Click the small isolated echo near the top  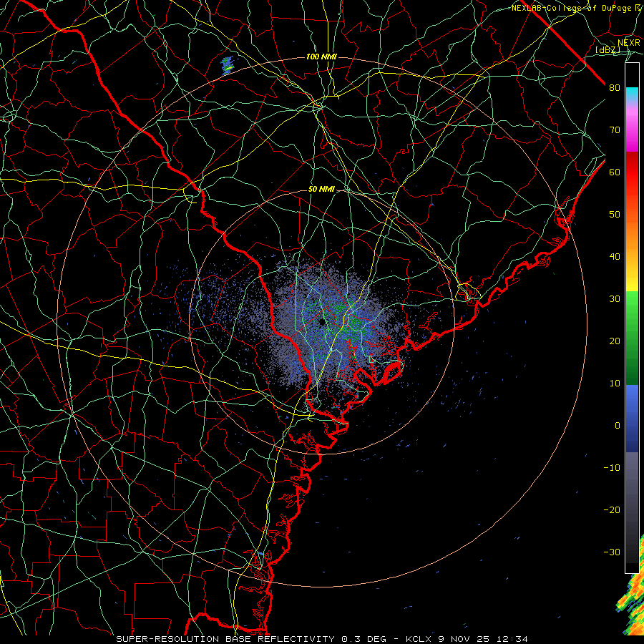[227, 65]
